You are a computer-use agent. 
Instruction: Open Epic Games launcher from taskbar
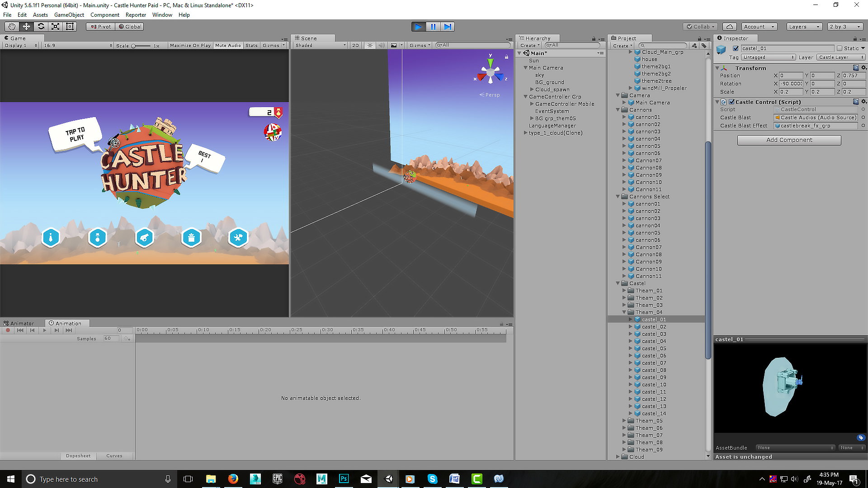click(x=278, y=479)
